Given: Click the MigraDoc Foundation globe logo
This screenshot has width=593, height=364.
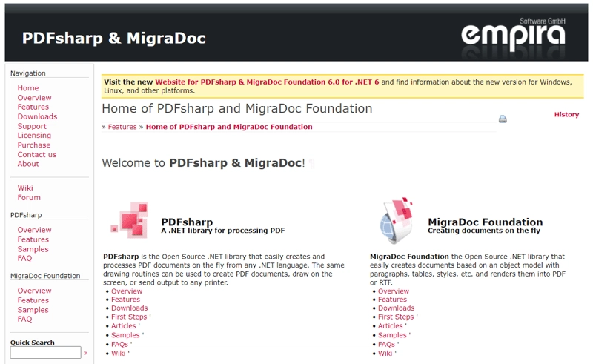Looking at the screenshot, I should [396, 221].
